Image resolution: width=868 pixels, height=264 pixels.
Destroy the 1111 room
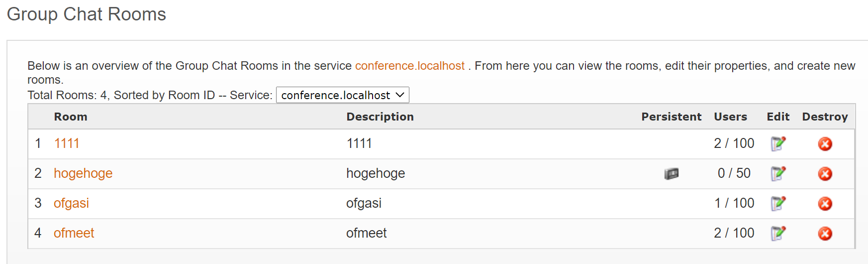coord(825,144)
